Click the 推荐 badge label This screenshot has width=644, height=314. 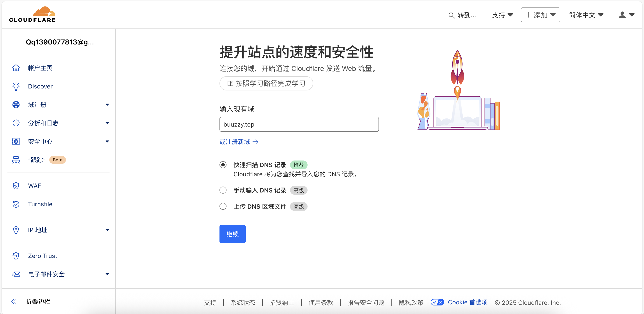[x=299, y=165]
